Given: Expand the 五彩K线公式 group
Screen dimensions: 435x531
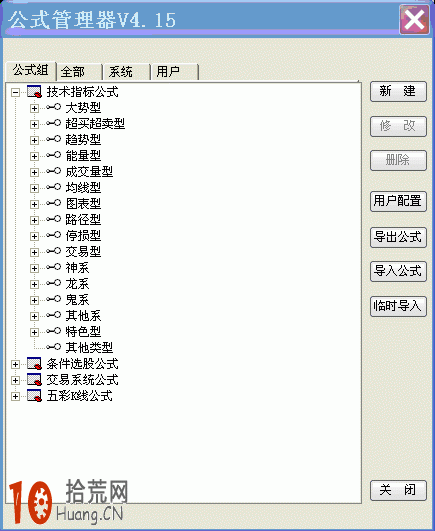Looking at the screenshot, I should point(15,396).
